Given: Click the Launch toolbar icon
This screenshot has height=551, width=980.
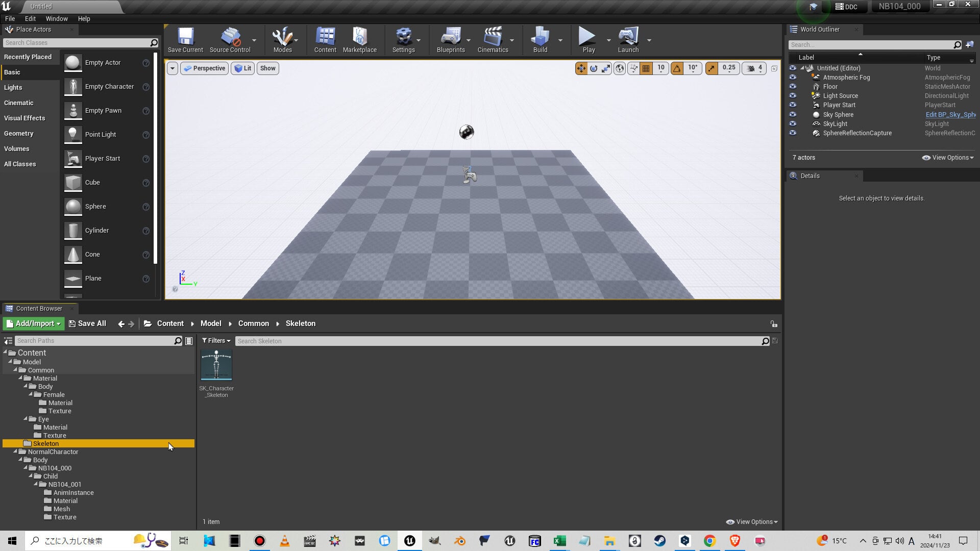Looking at the screenshot, I should click(x=628, y=40).
